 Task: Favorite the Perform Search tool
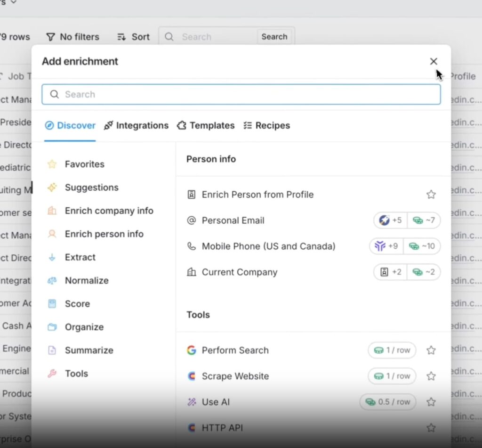(431, 350)
